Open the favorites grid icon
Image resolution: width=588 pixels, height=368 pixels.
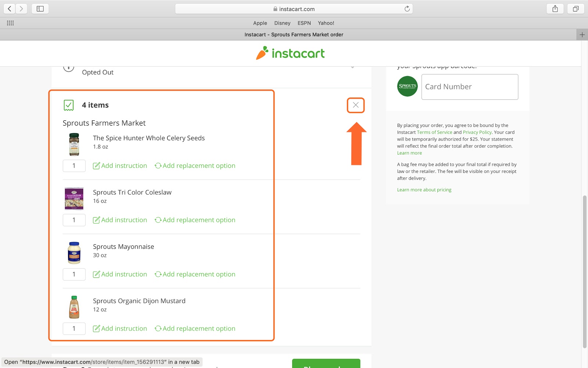10,23
